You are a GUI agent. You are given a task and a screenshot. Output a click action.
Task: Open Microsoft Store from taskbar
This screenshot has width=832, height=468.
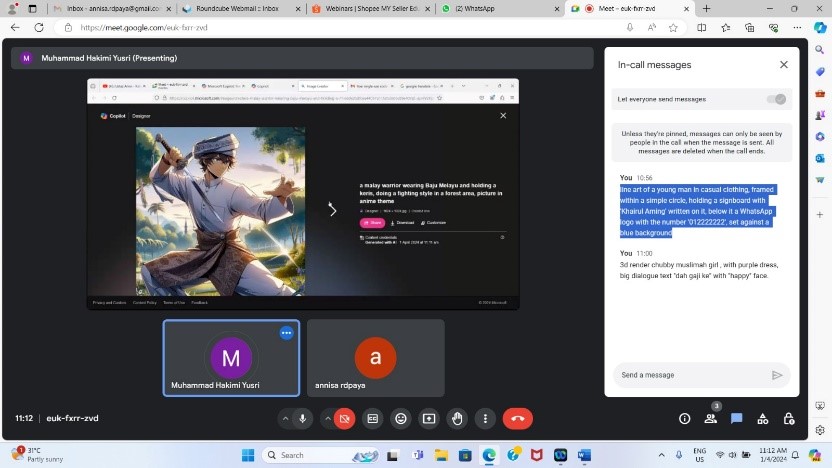click(x=465, y=455)
